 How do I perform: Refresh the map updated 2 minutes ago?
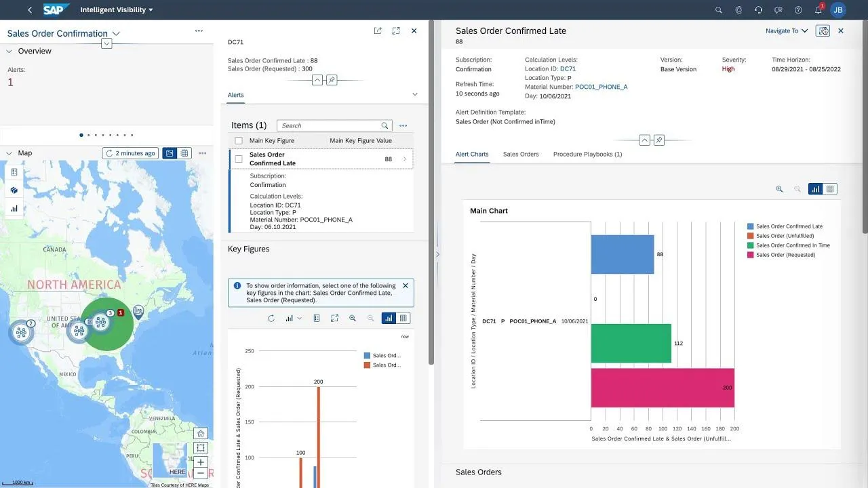tap(130, 153)
